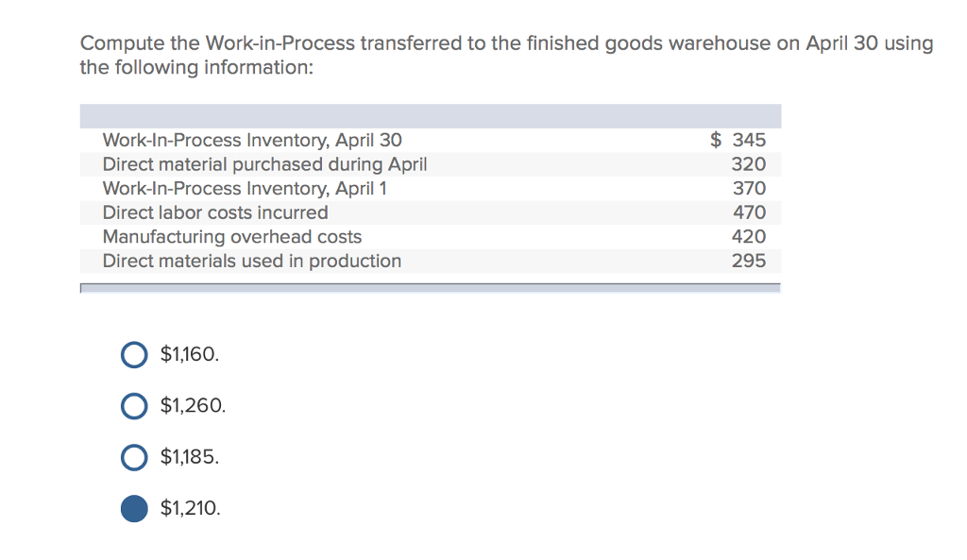Pick the $1,185 radio button

point(134,457)
